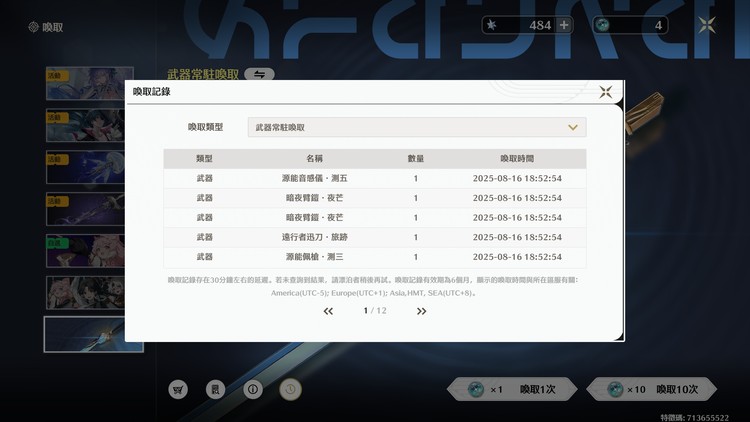Select the untagged group of characters banner thumbnail

point(85,292)
